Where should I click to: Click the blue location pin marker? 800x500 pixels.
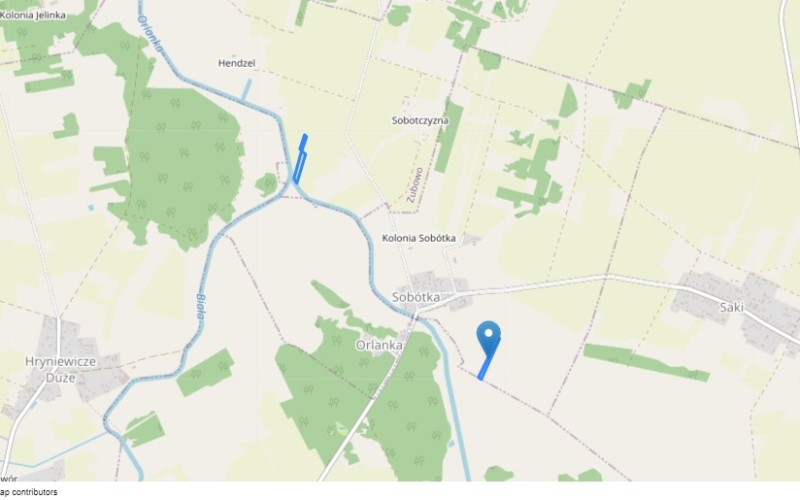488,338
